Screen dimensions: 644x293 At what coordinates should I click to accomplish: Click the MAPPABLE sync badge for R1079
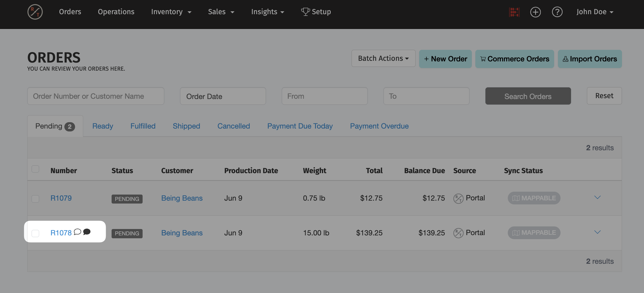point(534,198)
